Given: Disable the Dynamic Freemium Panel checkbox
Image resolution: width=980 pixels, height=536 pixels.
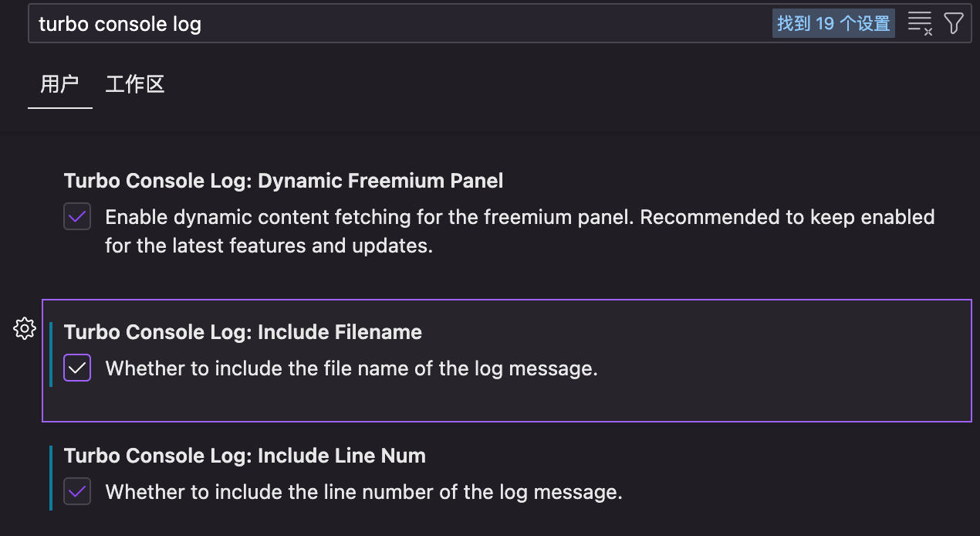Looking at the screenshot, I should tap(77, 217).
